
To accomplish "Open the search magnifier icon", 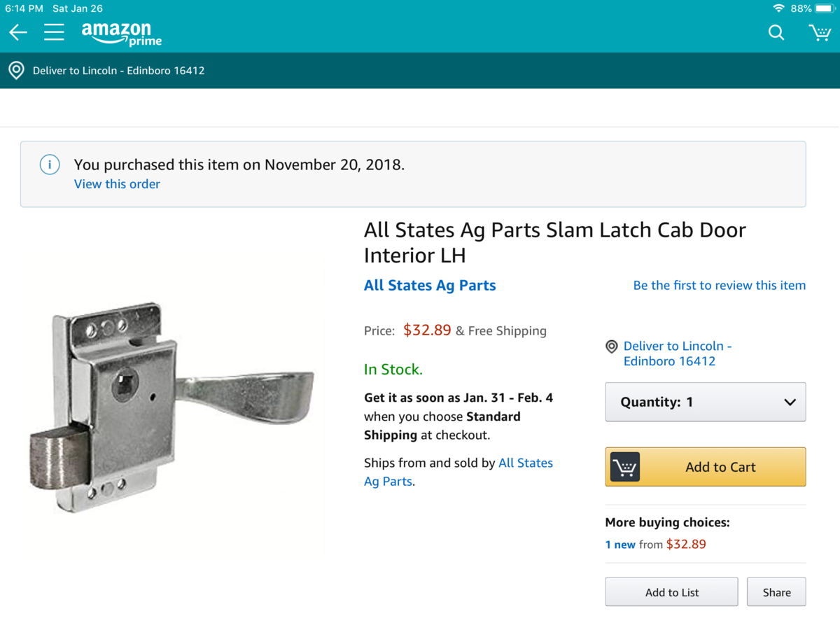I will pos(776,32).
